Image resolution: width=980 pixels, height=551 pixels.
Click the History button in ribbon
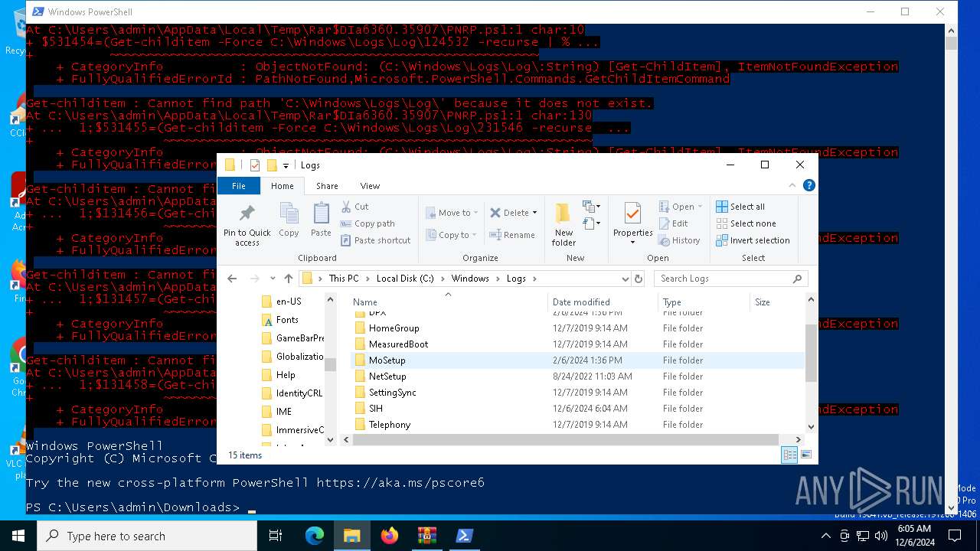click(x=679, y=240)
